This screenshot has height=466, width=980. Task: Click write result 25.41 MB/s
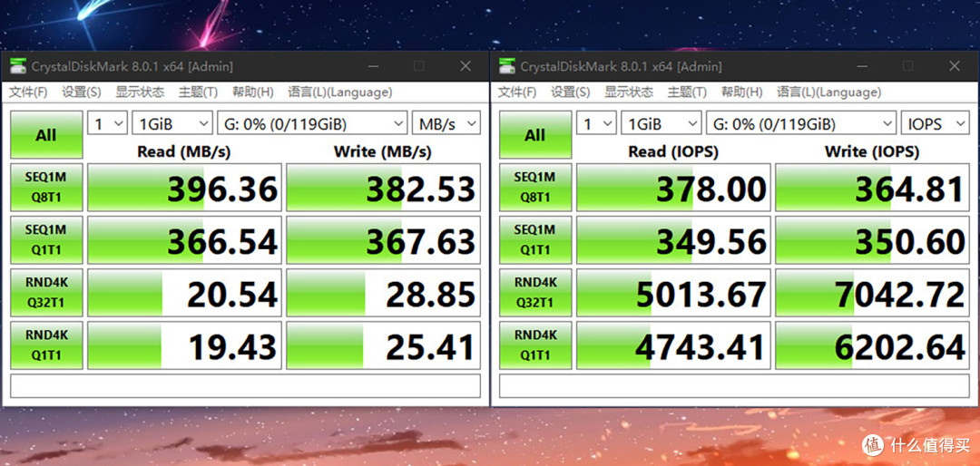383,345
